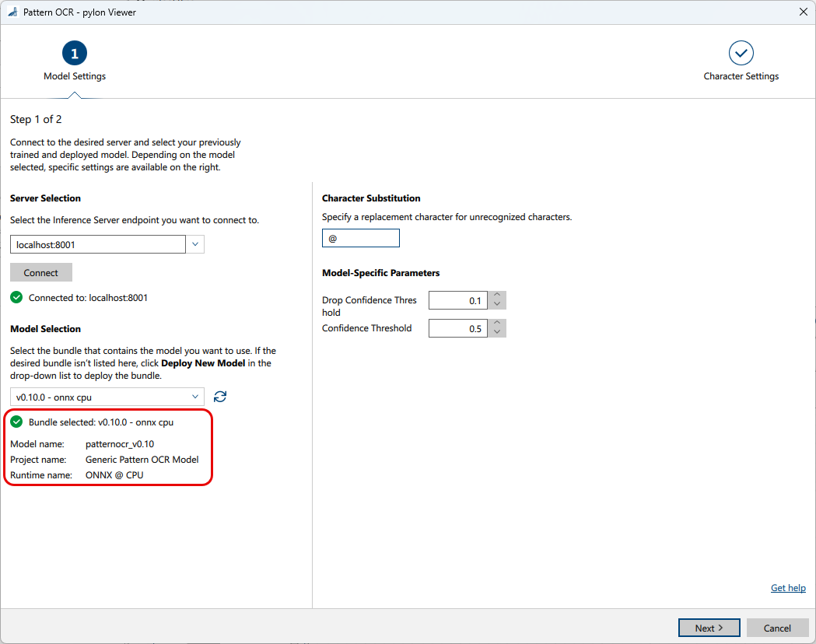
Task: Click the Cancel button
Action: pyautogui.click(x=777, y=628)
